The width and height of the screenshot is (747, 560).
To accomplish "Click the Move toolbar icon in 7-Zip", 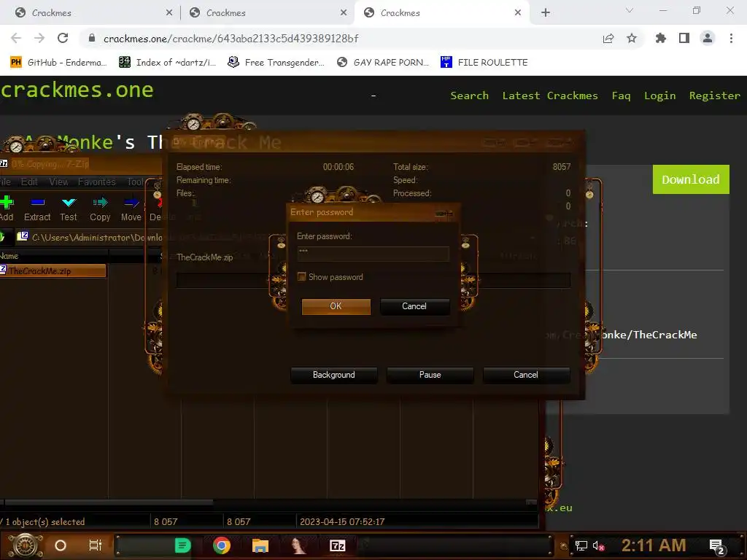I will click(131, 203).
